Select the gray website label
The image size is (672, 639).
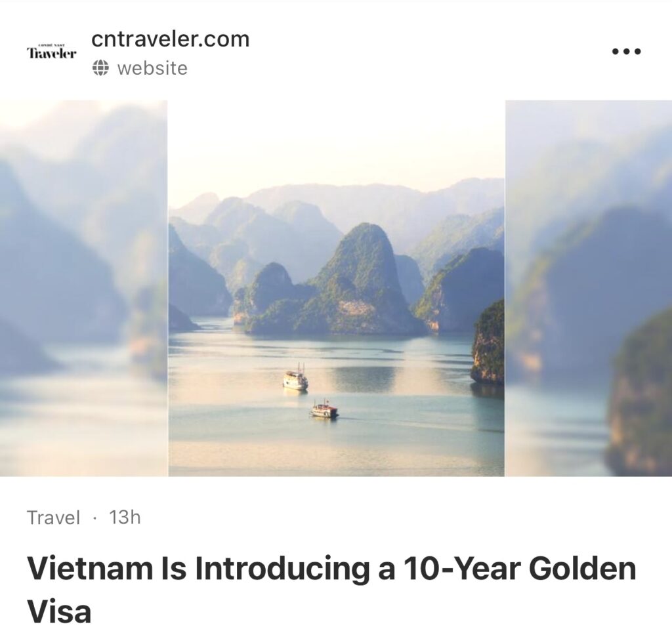[152, 68]
